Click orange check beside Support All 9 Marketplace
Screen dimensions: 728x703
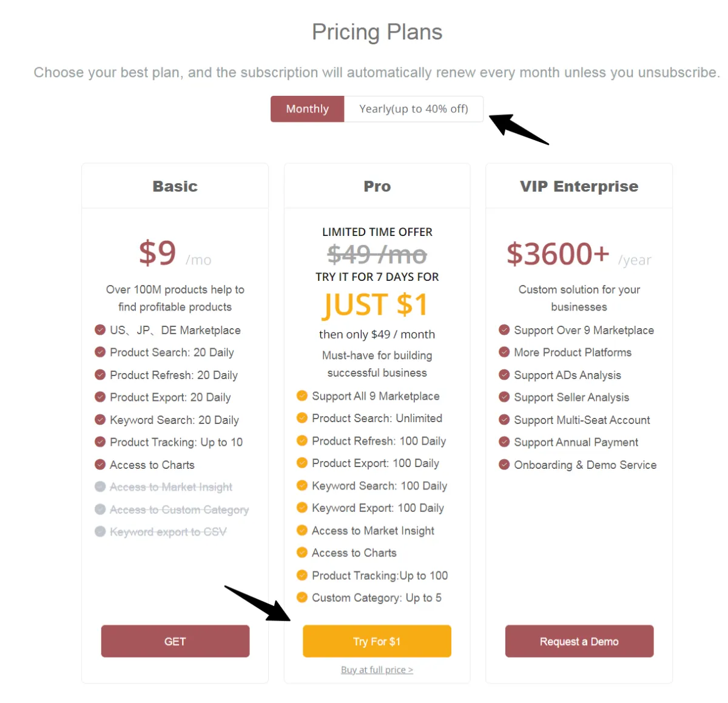302,396
